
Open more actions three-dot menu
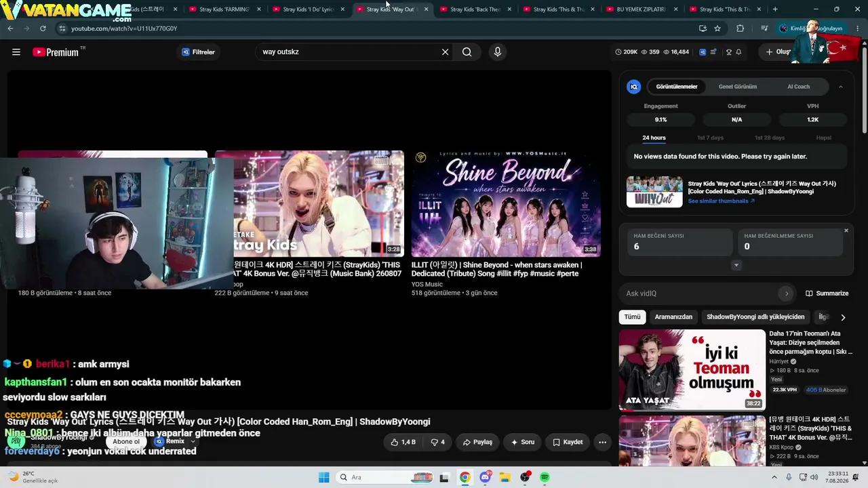click(x=602, y=442)
